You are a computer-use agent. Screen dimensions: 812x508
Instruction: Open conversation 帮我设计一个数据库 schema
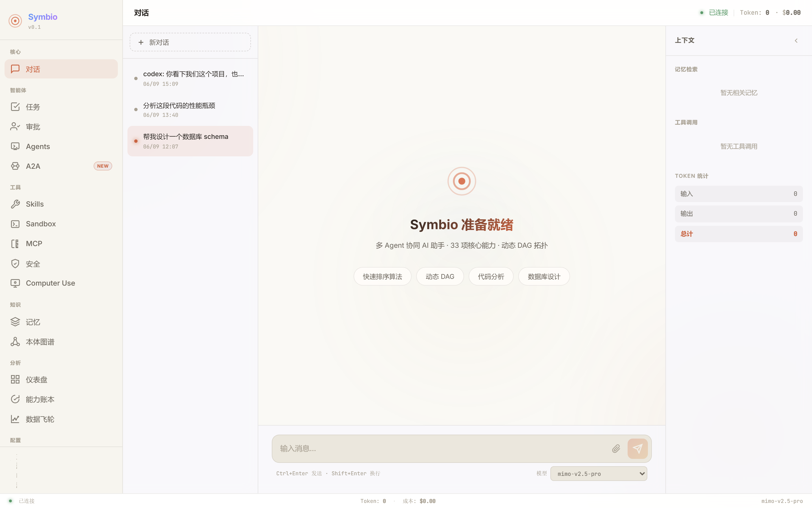[x=190, y=141]
